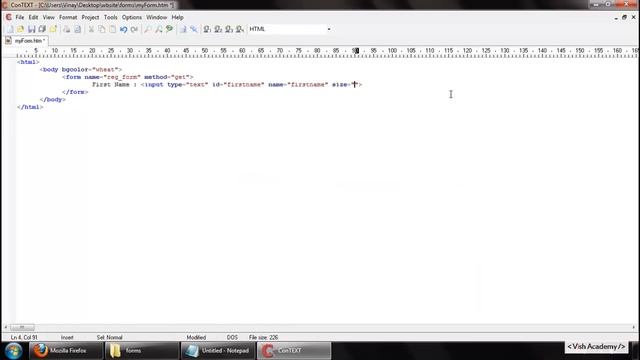
Task: Open the Tools menu
Action: [x=110, y=18]
